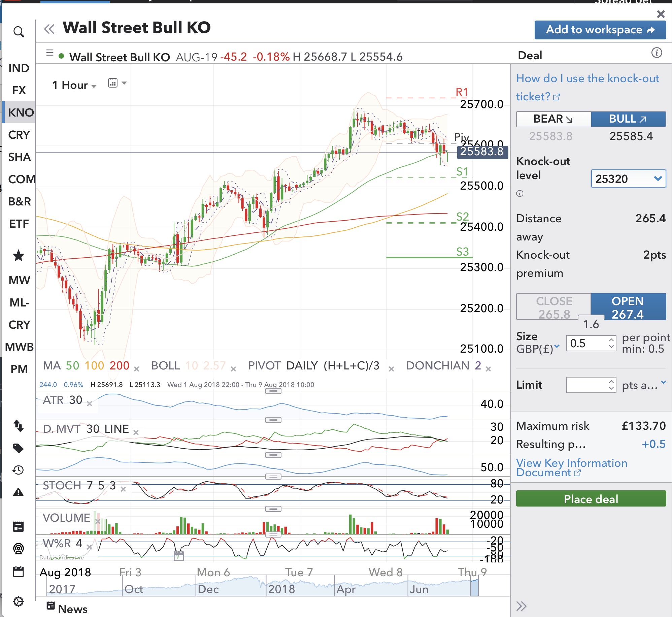Viewport: 672px width, 617px height.
Task: Open the FX category in sidebar
Action: tap(19, 90)
